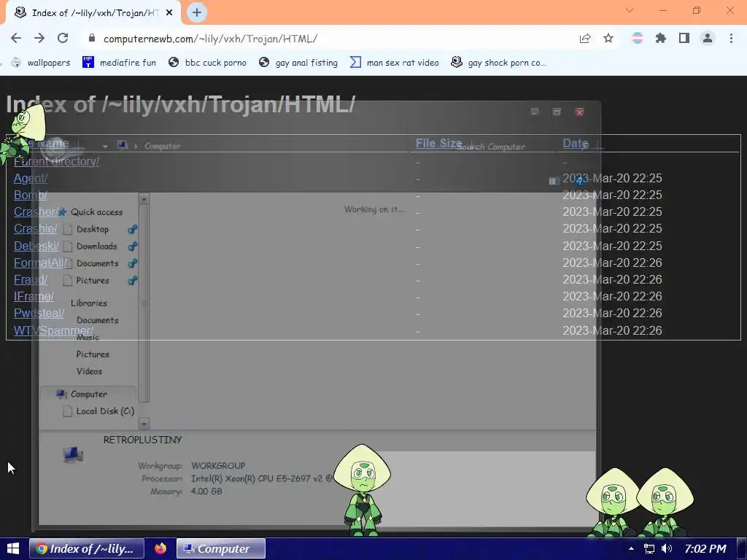This screenshot has height=560, width=747.
Task: Open a new Chrome tab
Action: [x=197, y=13]
